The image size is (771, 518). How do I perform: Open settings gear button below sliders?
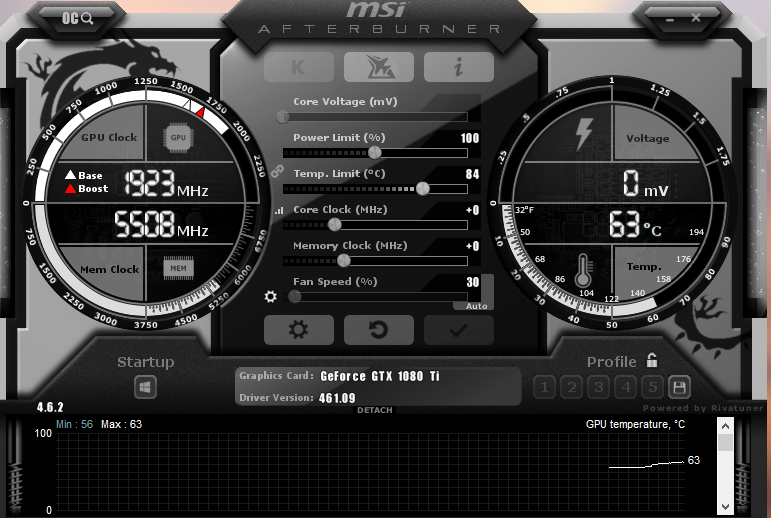coord(298,330)
